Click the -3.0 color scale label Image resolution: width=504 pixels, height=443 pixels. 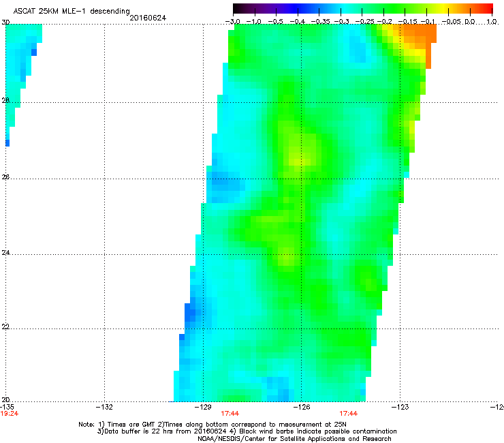point(233,22)
